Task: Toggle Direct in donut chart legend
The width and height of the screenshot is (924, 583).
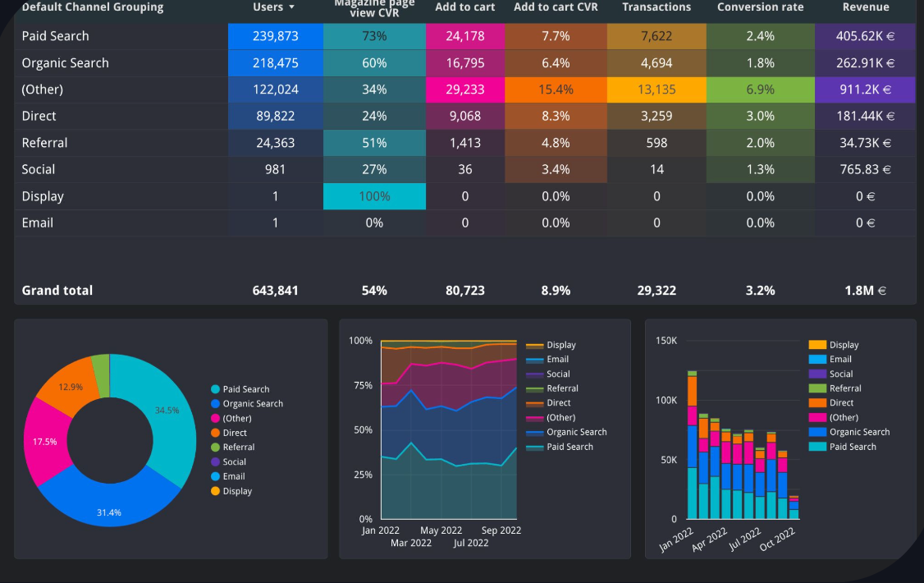Action: tap(229, 433)
